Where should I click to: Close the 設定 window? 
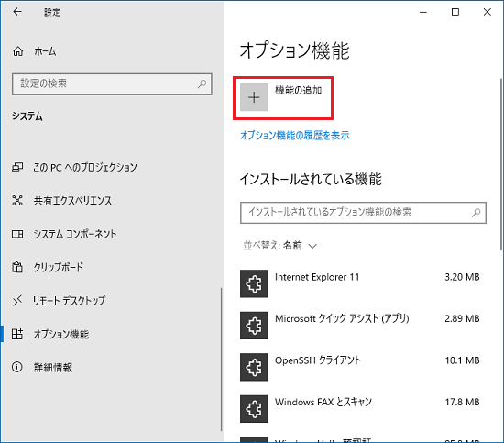[x=487, y=12]
